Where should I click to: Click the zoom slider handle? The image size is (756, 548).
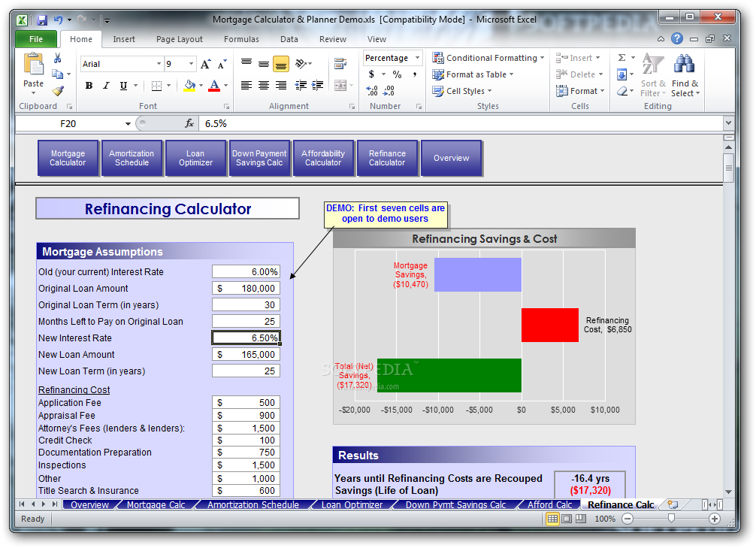[670, 519]
